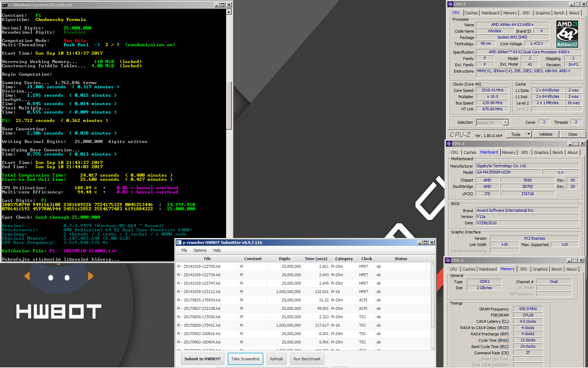Click the top CPU-Z window title icon
Viewport: 588px width, 368px height.
coord(450,4)
